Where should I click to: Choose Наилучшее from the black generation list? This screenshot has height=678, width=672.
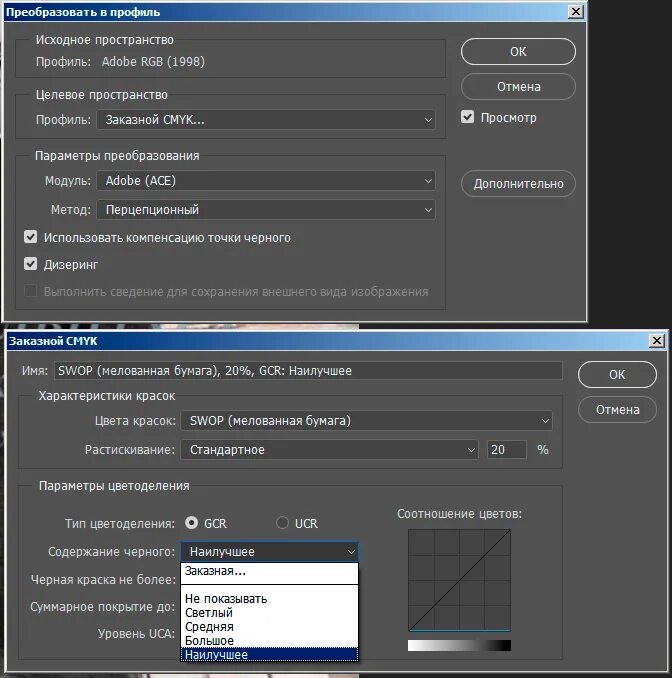point(269,654)
